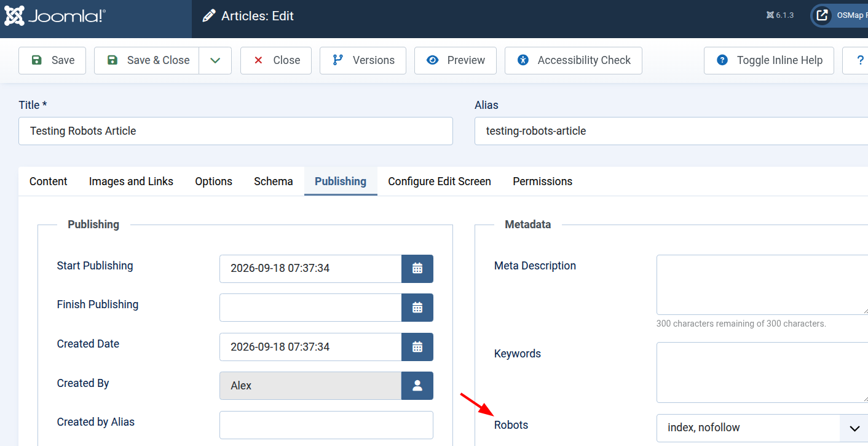Expand the Save & Close dropdown arrow
This screenshot has height=446, width=868.
[x=215, y=60]
